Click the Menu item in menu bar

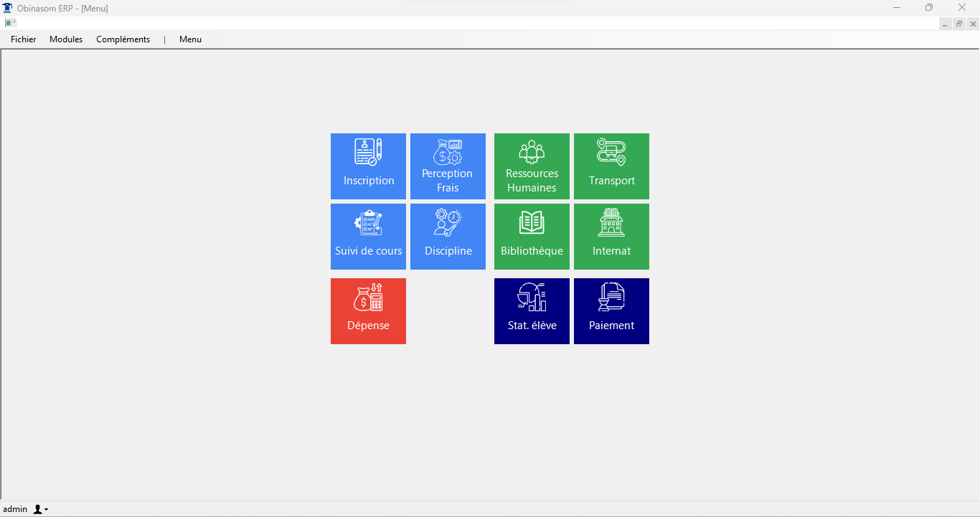190,39
